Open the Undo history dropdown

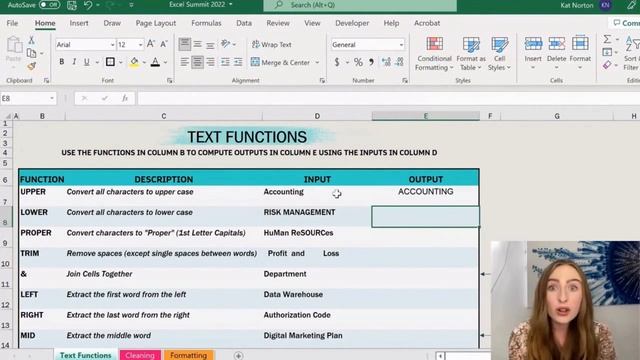coord(98,5)
